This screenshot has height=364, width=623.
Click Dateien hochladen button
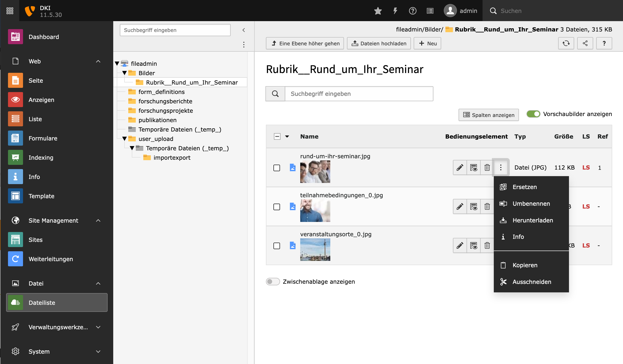[379, 43]
